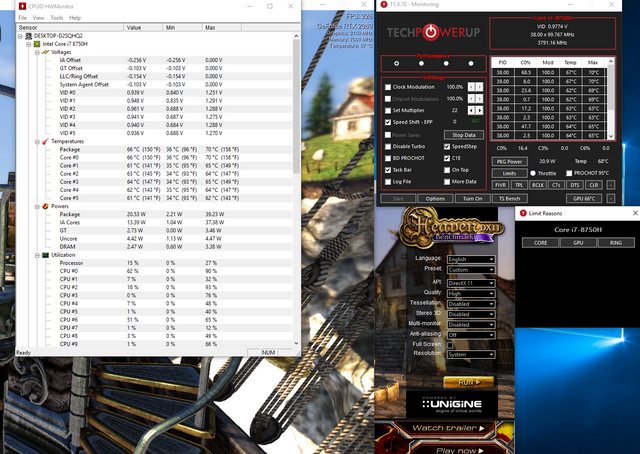Open the Tessellation dropdown
The height and width of the screenshot is (454, 640).
471,304
